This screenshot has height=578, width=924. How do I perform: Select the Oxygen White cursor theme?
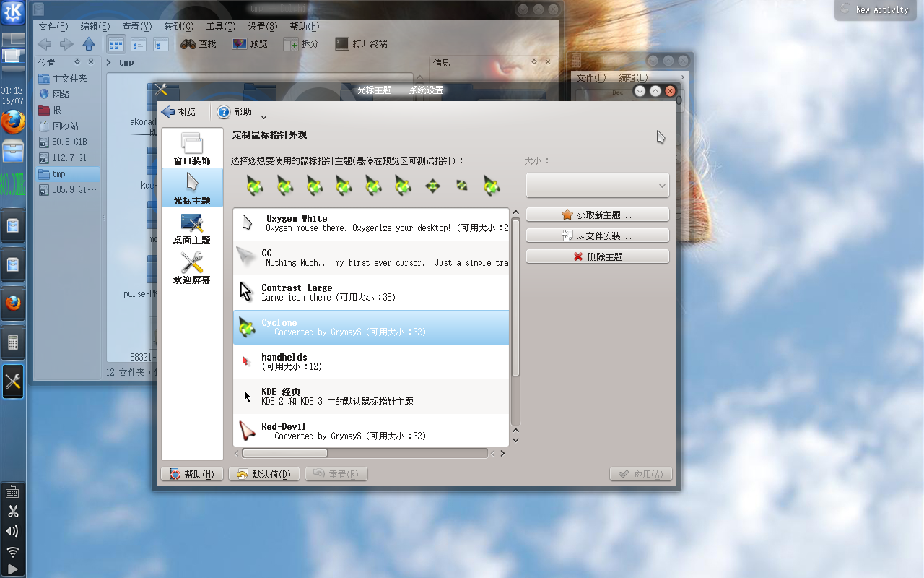[x=371, y=223]
